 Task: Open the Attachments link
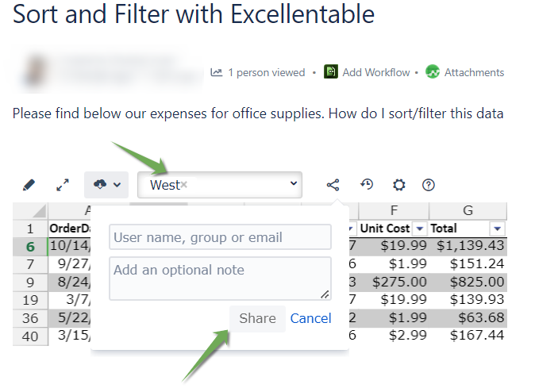[474, 72]
